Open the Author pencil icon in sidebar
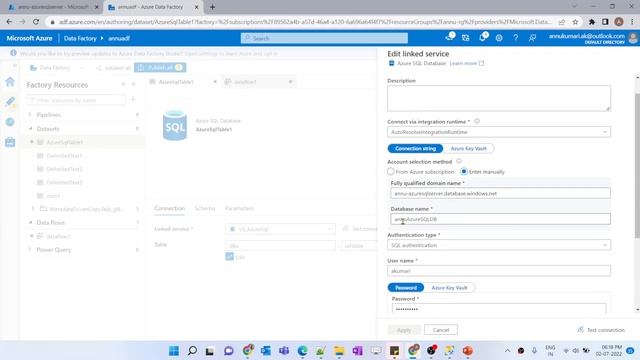640x360 pixels. pos(10,101)
